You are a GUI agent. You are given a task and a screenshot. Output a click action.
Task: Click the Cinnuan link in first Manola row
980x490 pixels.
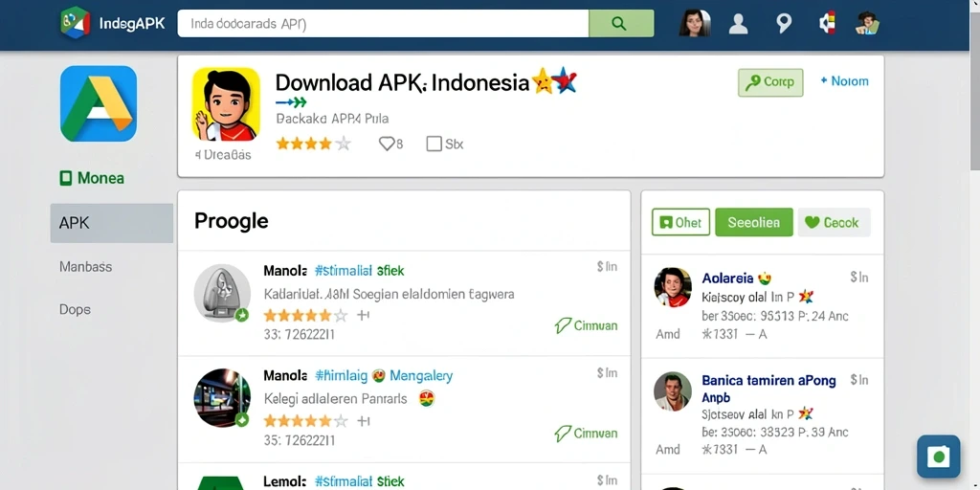pyautogui.click(x=586, y=325)
